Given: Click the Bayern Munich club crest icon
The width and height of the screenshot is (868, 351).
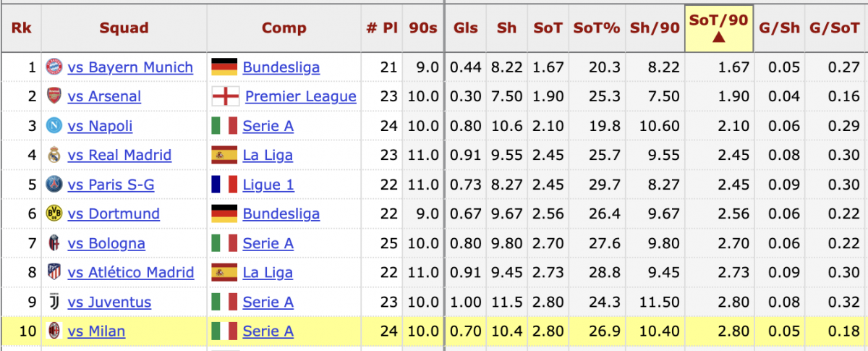Looking at the screenshot, I should coord(54,67).
